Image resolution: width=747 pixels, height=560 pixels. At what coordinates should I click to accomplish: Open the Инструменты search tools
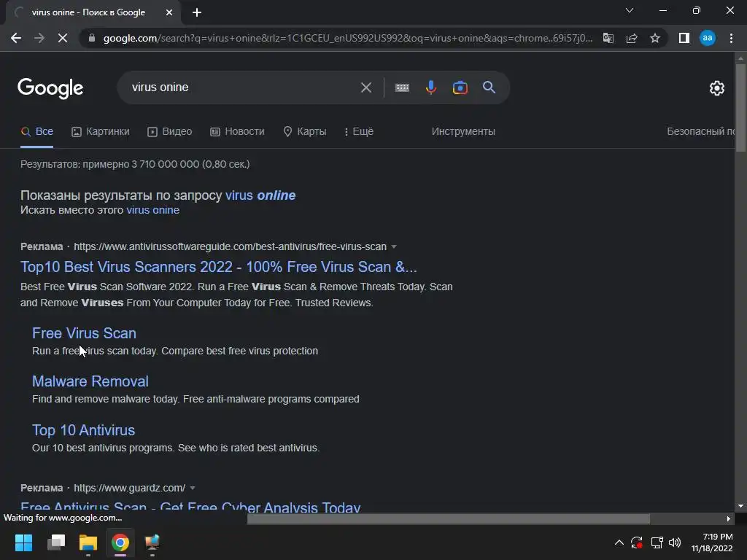(x=463, y=131)
